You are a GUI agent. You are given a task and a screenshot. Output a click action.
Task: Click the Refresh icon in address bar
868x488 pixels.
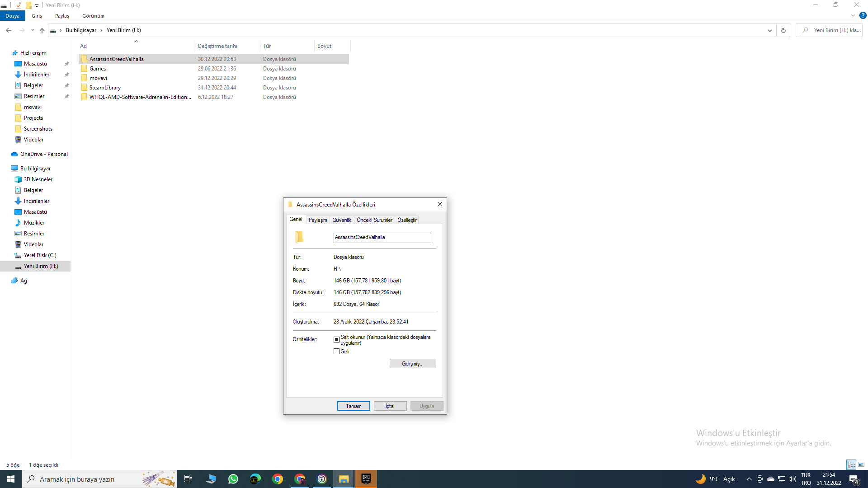pos(783,30)
